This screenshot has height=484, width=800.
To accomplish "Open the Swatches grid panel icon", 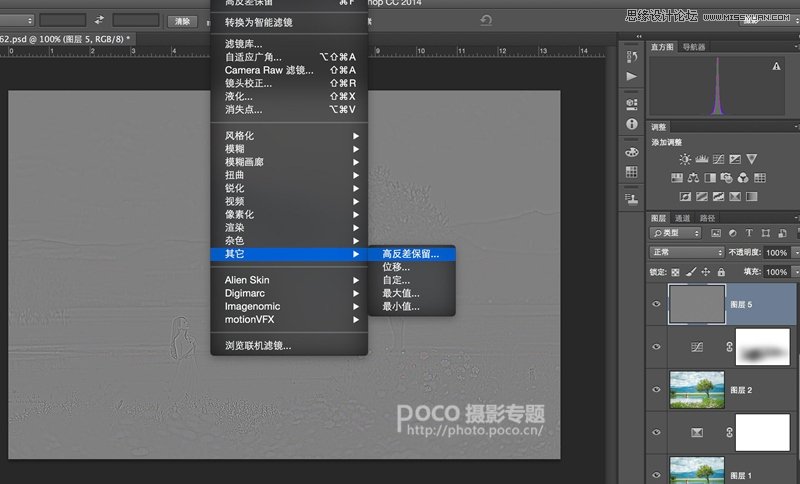I will click(632, 172).
